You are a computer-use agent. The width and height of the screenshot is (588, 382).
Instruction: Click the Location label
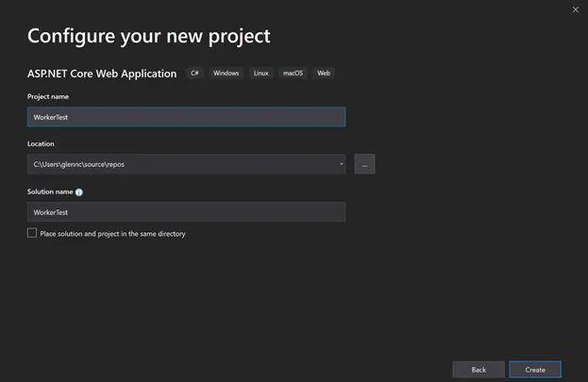tap(41, 144)
